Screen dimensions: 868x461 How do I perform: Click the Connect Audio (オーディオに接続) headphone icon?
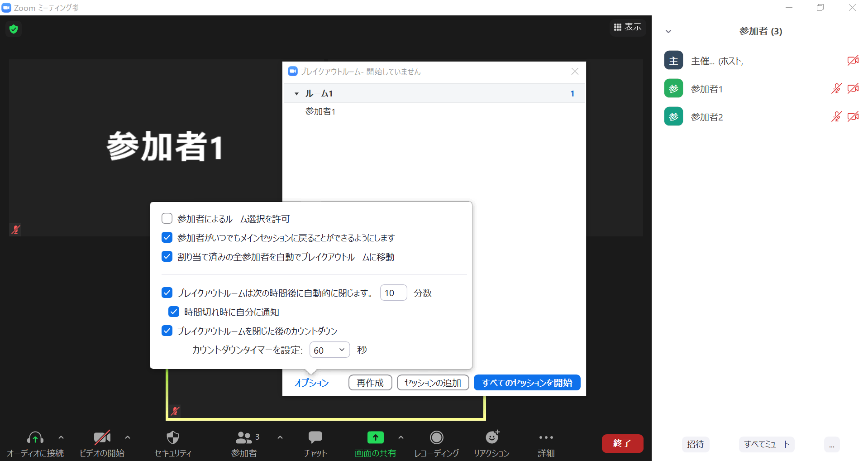click(35, 438)
